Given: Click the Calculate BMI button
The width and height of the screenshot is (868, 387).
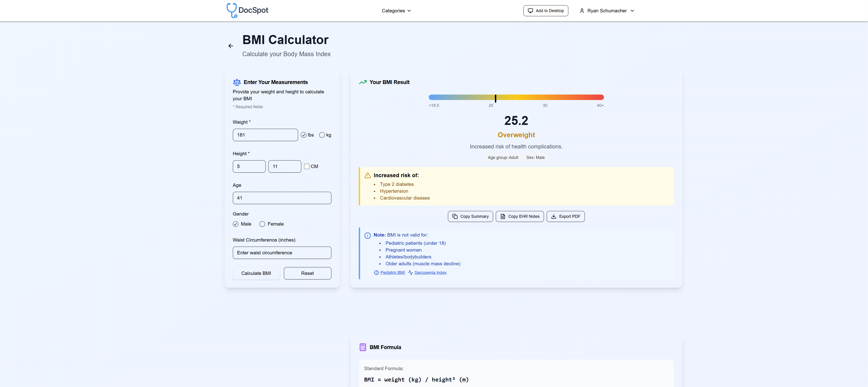Looking at the screenshot, I should tap(256, 273).
